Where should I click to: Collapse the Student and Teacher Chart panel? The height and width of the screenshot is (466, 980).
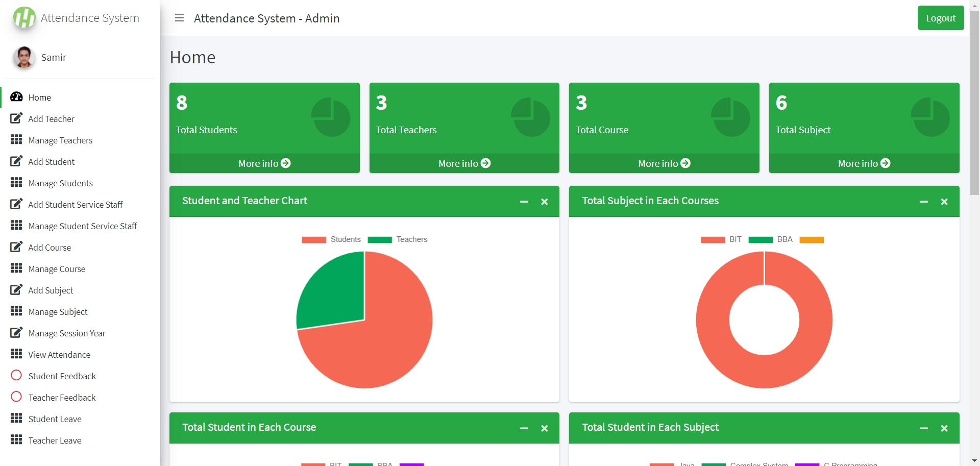pos(524,202)
